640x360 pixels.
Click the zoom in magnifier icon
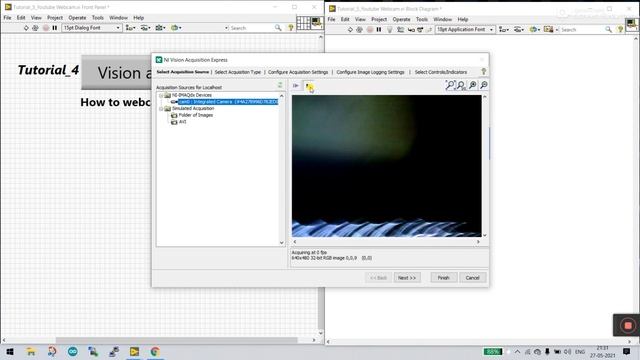click(x=473, y=85)
